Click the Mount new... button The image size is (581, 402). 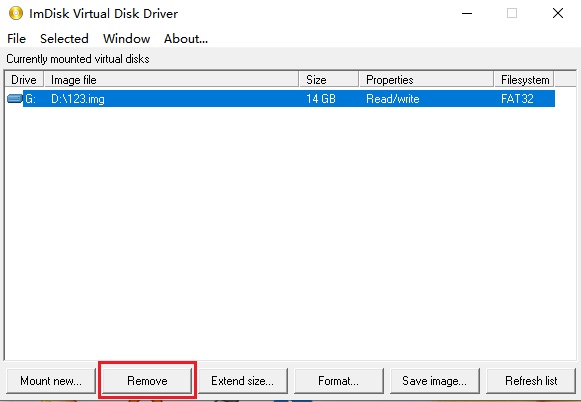(51, 381)
